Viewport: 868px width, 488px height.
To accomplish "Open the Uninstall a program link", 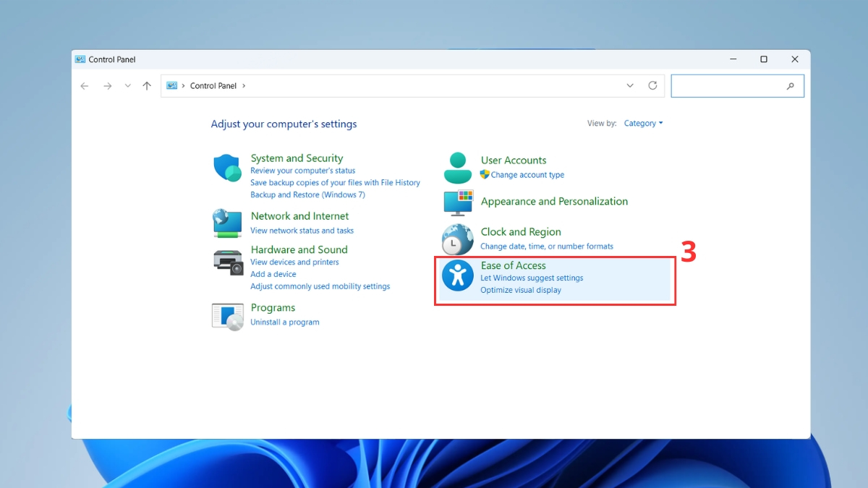I will point(284,322).
